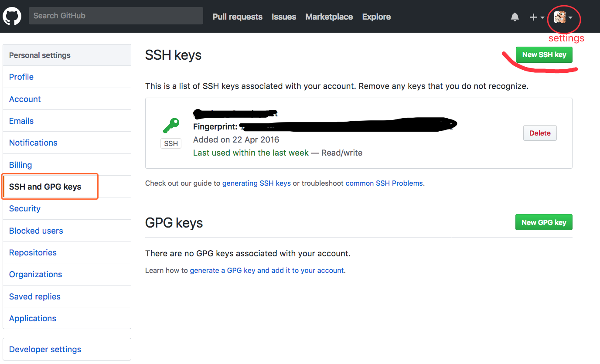This screenshot has width=600, height=364.
Task: Open Blocked users settings page
Action: tap(36, 231)
